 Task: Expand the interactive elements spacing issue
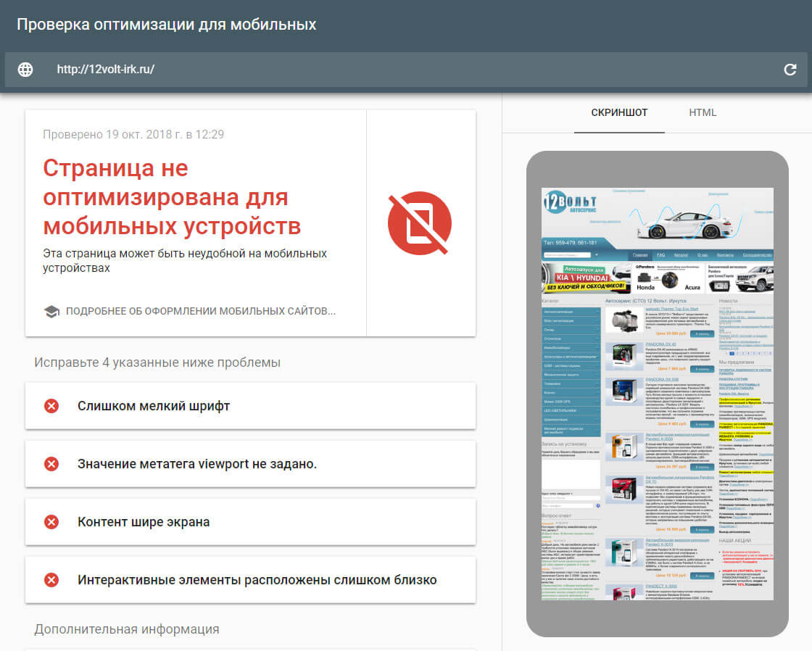tap(250, 579)
